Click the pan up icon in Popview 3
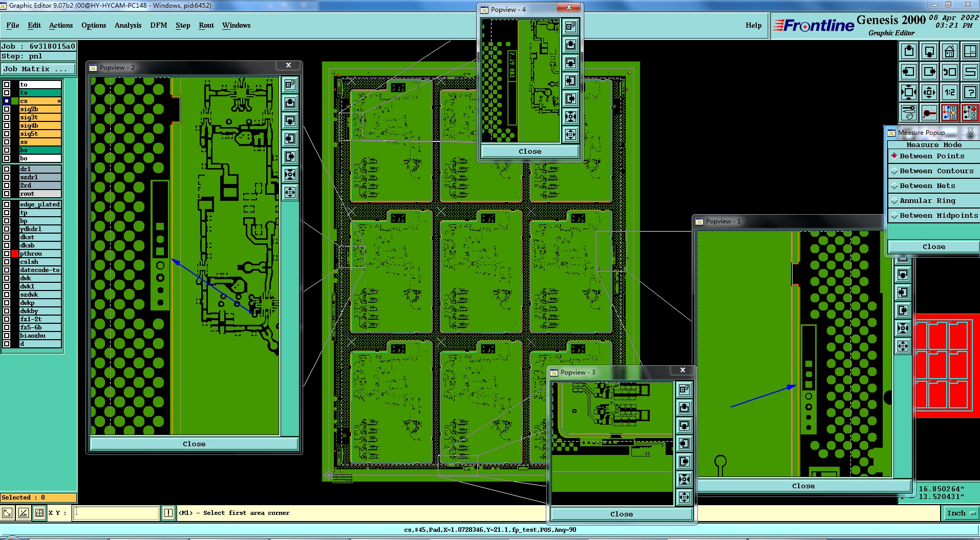The image size is (980, 540). click(685, 407)
